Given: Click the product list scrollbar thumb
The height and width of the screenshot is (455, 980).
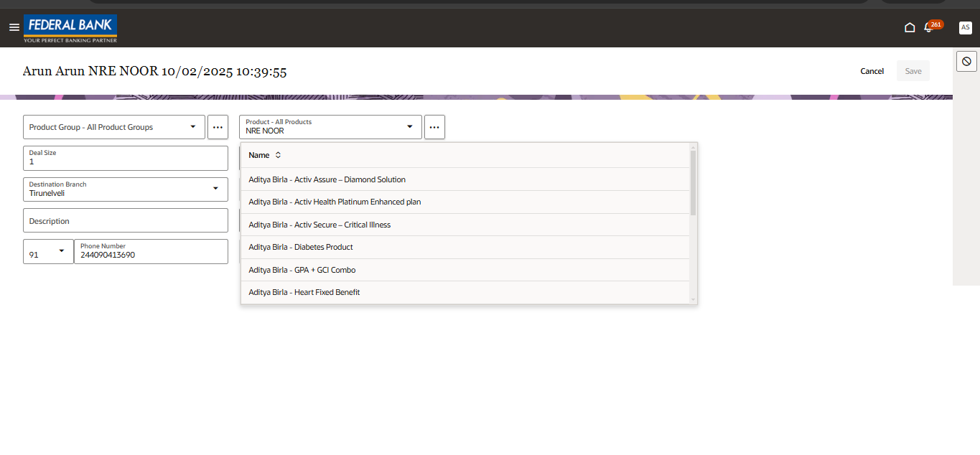Looking at the screenshot, I should [693, 182].
